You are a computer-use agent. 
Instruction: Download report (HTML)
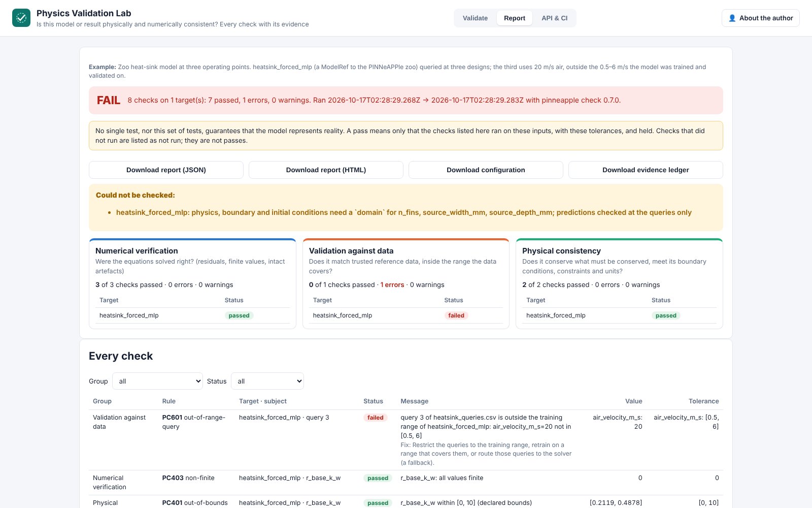(326, 170)
